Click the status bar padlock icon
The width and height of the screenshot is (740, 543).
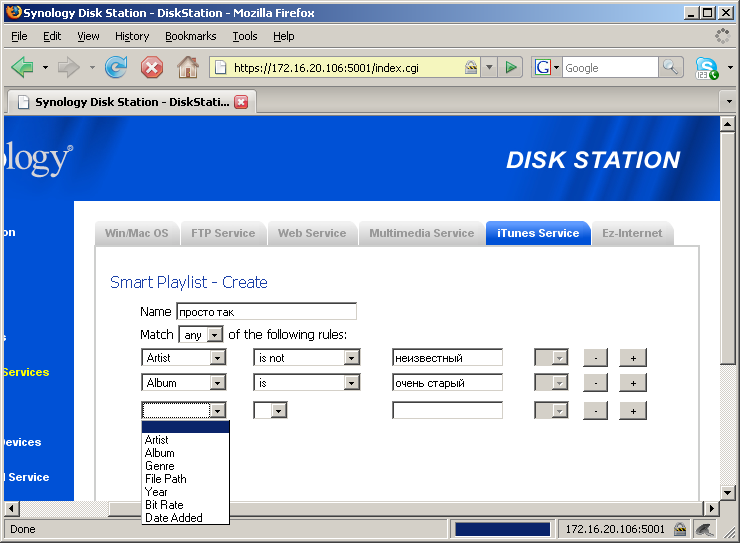coord(680,529)
